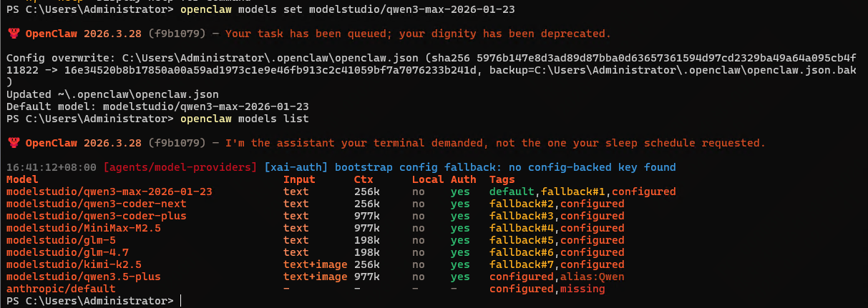This screenshot has width=868, height=308.
Task: Click 'text+image' in the kimi-k2.5 row
Action: tap(316, 264)
